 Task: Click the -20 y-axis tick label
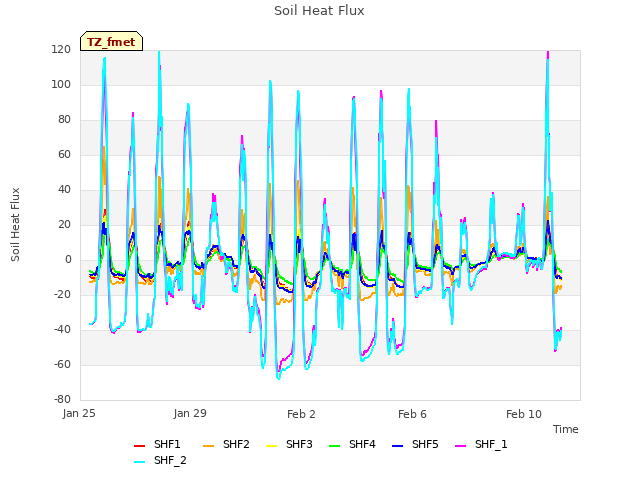tap(62, 295)
